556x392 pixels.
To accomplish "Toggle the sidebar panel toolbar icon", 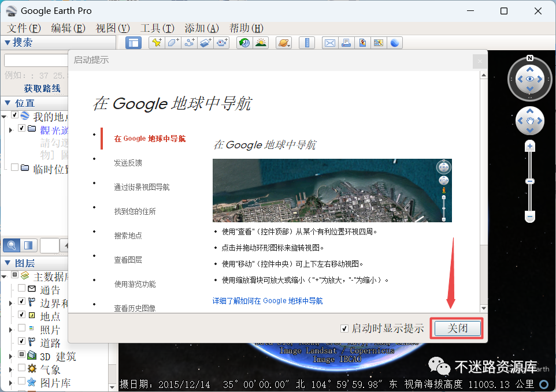I will pyautogui.click(x=134, y=43).
